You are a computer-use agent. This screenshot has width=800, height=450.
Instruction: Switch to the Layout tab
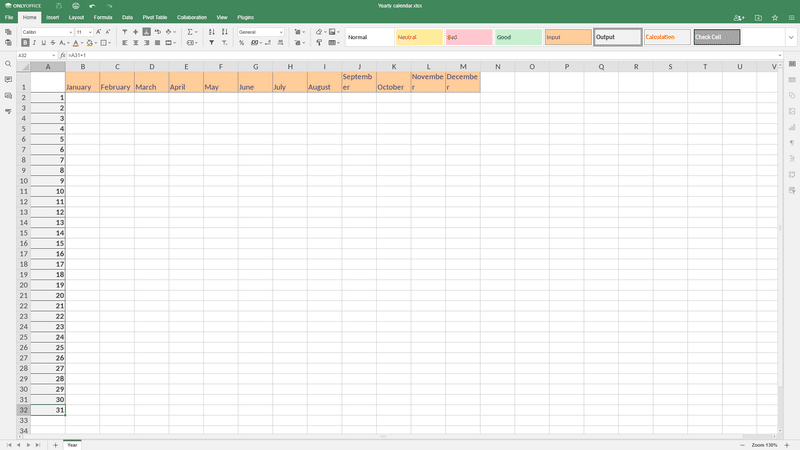tap(77, 17)
